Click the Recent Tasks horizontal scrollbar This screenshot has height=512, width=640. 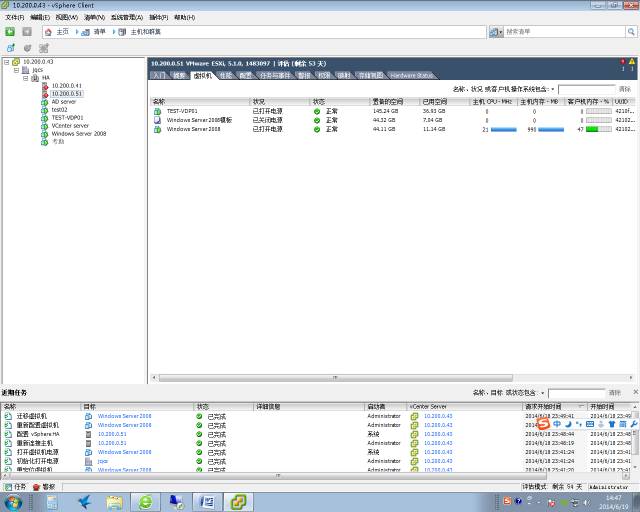pyautogui.click(x=278, y=476)
